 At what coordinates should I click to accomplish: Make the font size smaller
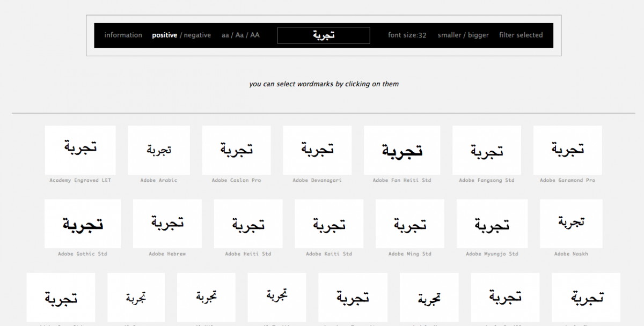tap(449, 35)
